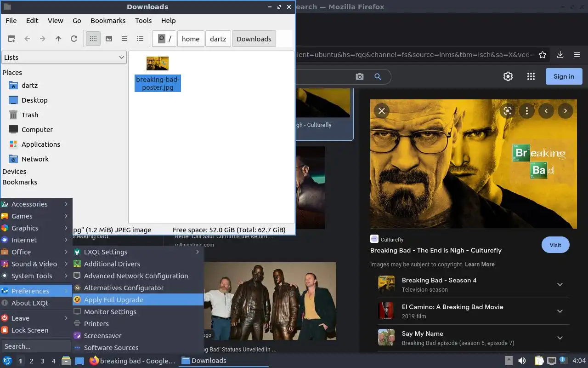Expand Leave submenu in start menu
This screenshot has width=588, height=368.
36,318
